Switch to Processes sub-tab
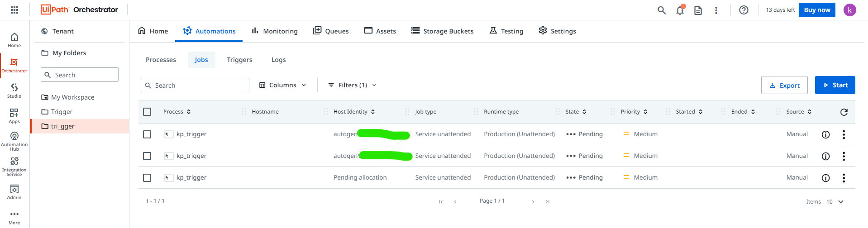The width and height of the screenshot is (868, 228). 161,60
